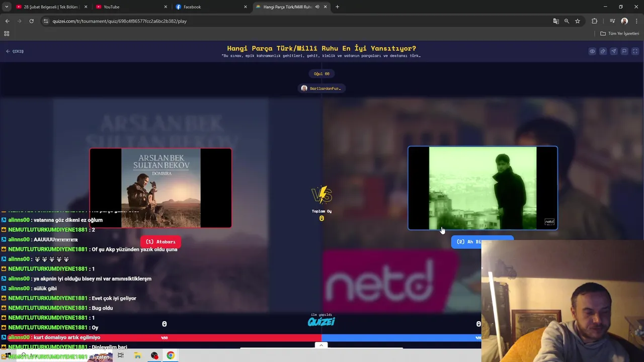
Task: Click the Quizei logo at bottom center
Action: (x=321, y=322)
